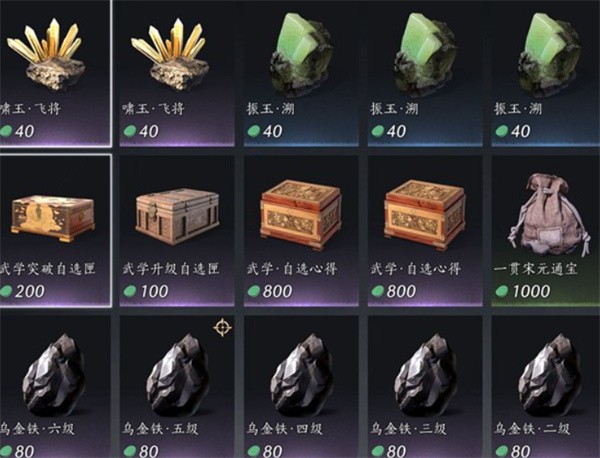Choose the 乌金铁·四级 black ore item
This screenshot has width=600, height=458.
click(x=301, y=386)
